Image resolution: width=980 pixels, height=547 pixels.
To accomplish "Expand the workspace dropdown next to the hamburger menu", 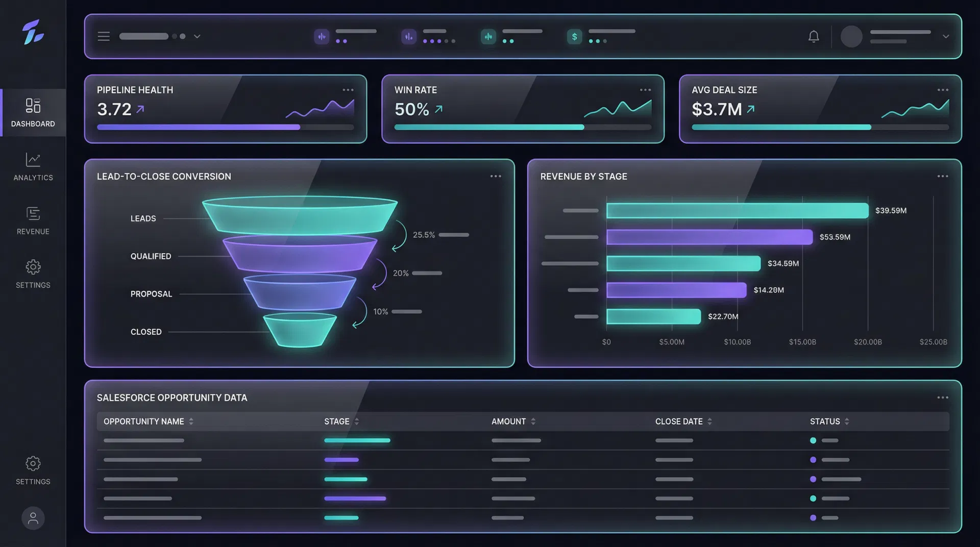I will point(197,36).
